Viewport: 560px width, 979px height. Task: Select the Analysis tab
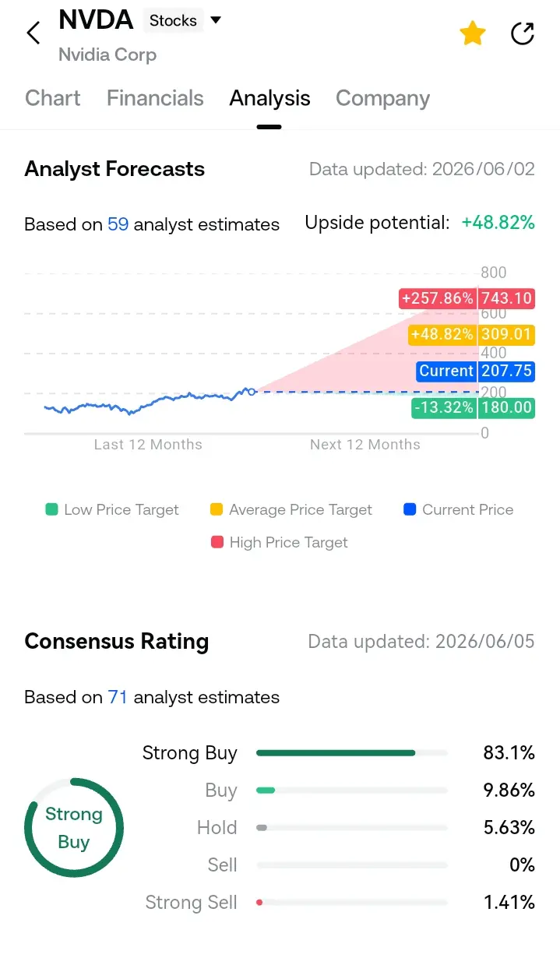click(269, 99)
